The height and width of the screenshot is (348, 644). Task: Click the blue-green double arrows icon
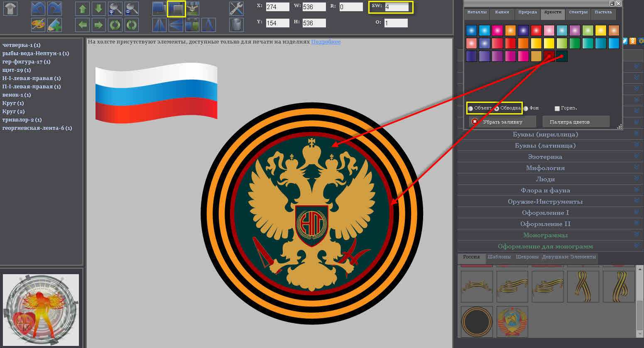pyautogui.click(x=192, y=25)
